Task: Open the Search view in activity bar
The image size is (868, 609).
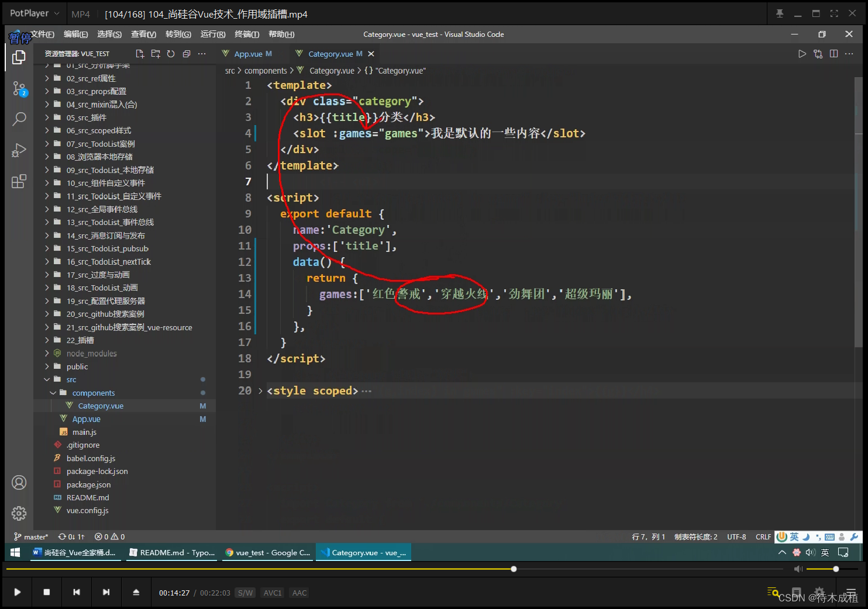Action: (19, 120)
